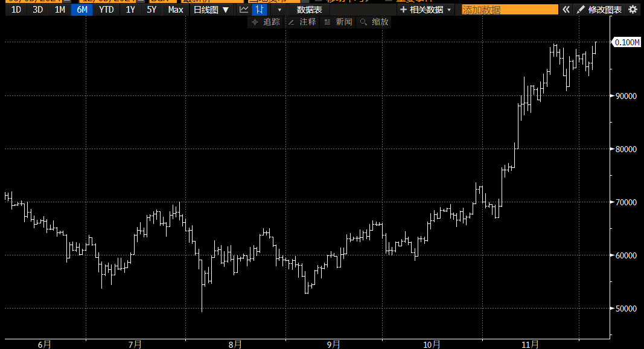Expand the chart type dropdown arrow

pyautogui.click(x=279, y=10)
